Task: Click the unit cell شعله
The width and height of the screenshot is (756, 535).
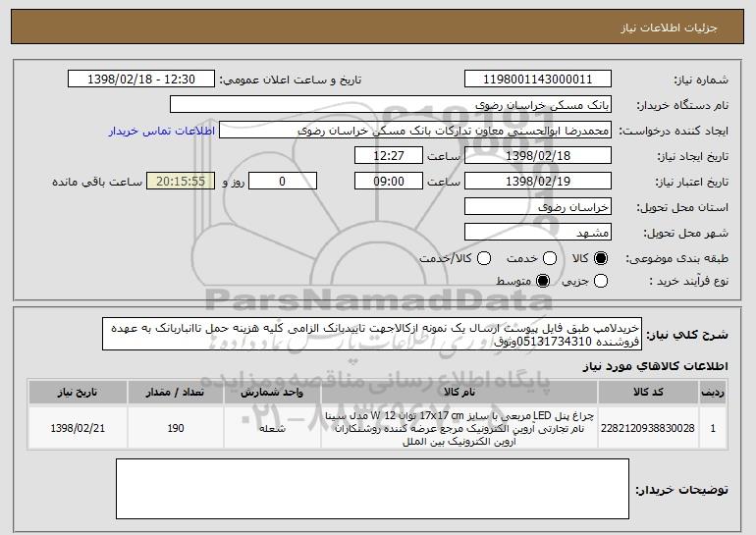Action: tap(272, 428)
